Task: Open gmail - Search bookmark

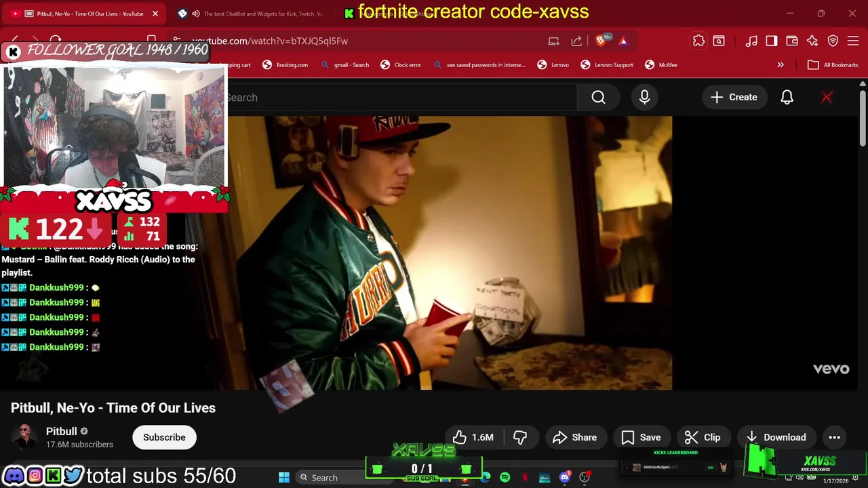Action: pyautogui.click(x=345, y=65)
